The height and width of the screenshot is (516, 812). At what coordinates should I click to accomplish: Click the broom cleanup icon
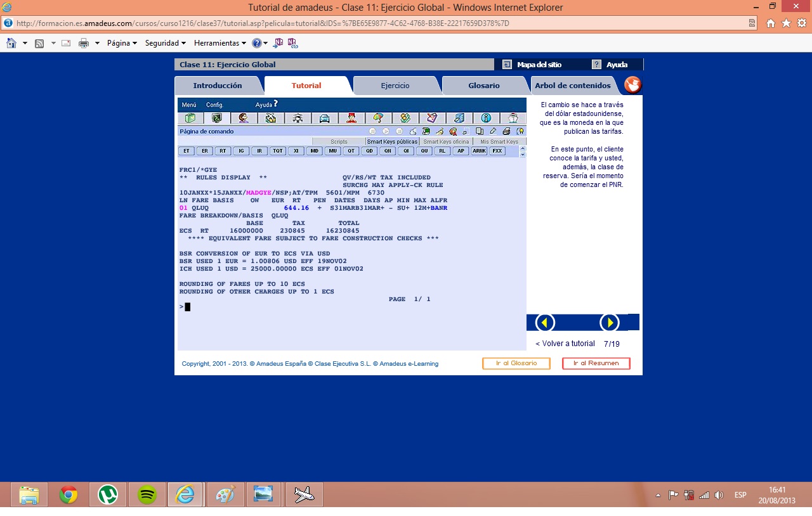coord(440,131)
